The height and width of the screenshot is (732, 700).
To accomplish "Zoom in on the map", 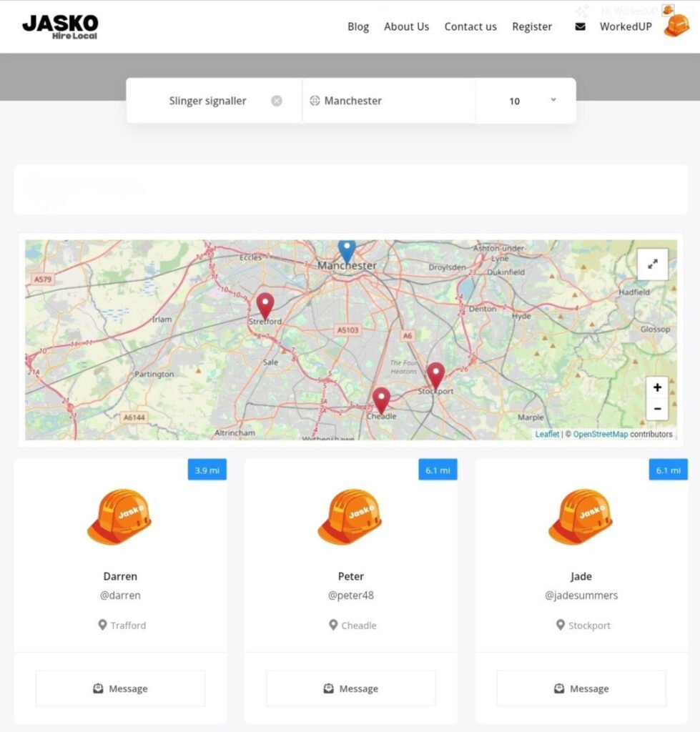I will tap(656, 387).
